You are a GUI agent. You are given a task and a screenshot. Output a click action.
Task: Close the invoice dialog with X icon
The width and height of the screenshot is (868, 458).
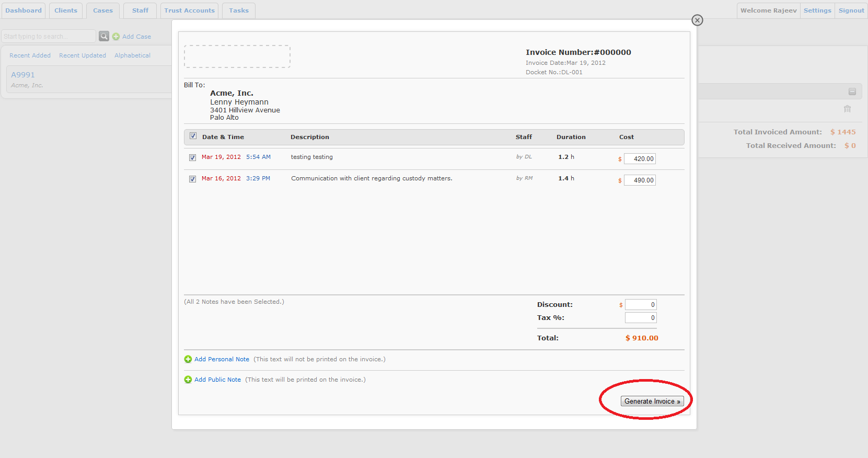click(697, 20)
